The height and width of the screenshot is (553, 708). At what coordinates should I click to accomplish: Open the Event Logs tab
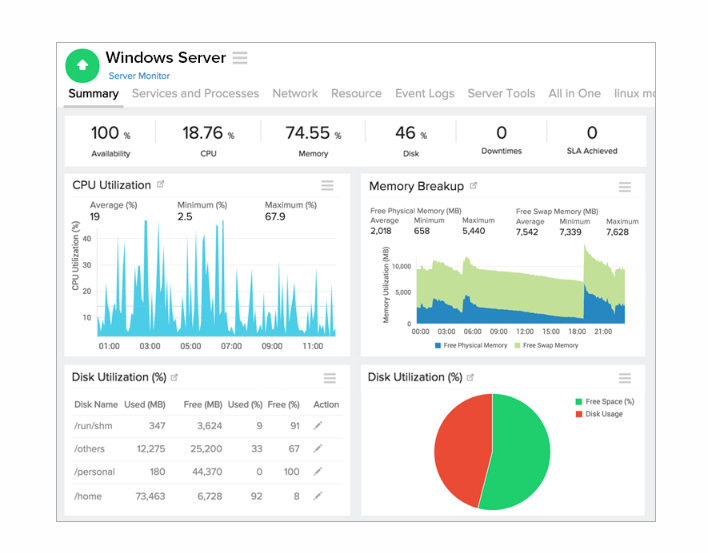click(424, 93)
